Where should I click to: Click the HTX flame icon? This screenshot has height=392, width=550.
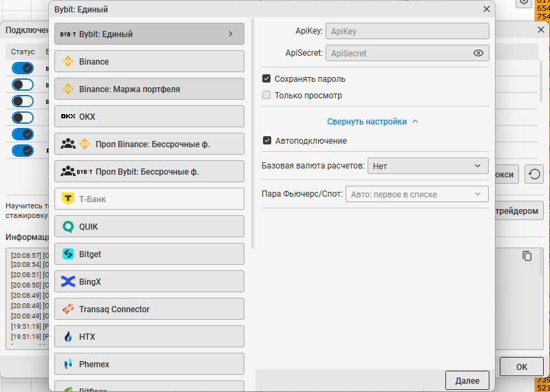[68, 337]
